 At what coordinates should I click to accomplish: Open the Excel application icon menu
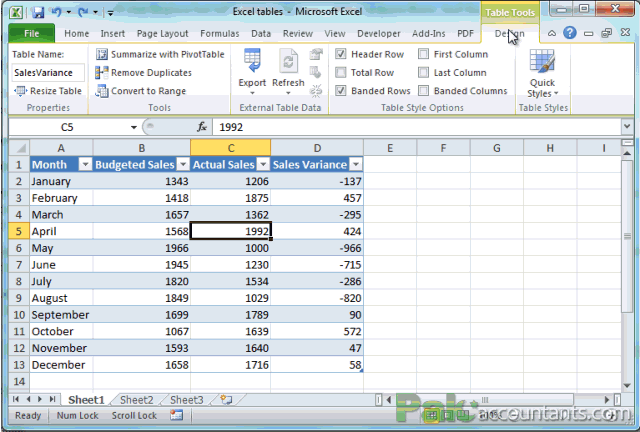pos(16,12)
